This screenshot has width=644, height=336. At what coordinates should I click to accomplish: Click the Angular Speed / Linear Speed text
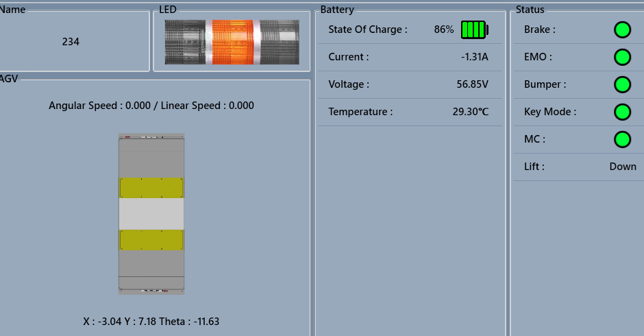click(151, 106)
